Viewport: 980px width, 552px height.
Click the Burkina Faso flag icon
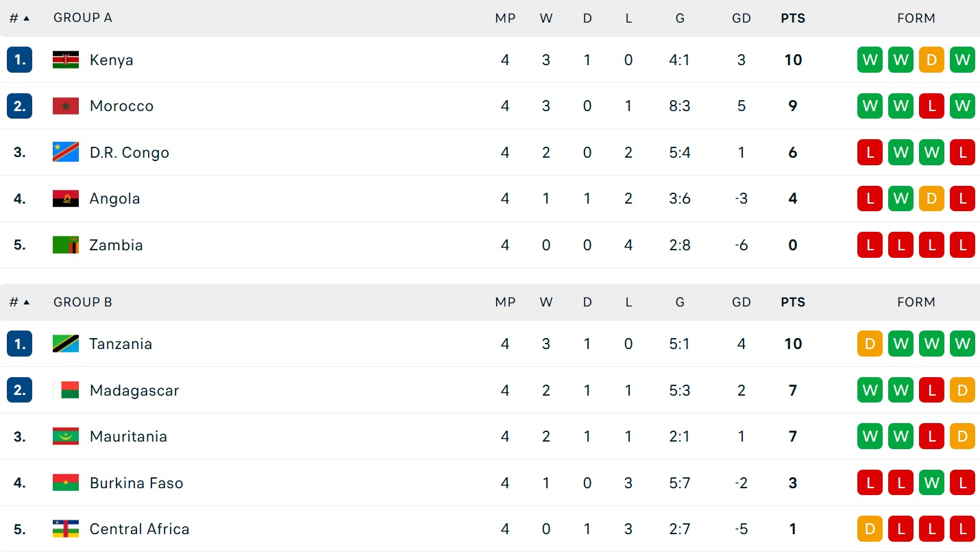(66, 483)
